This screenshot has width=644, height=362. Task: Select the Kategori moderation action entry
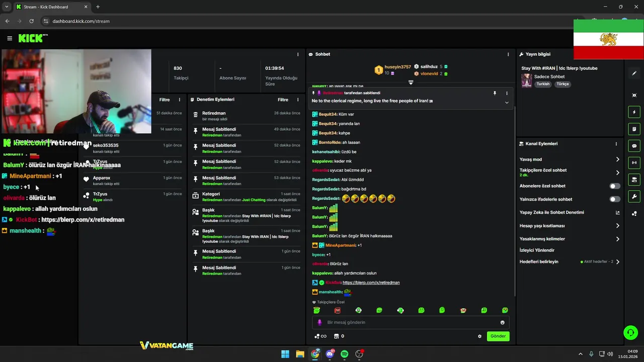click(x=247, y=197)
